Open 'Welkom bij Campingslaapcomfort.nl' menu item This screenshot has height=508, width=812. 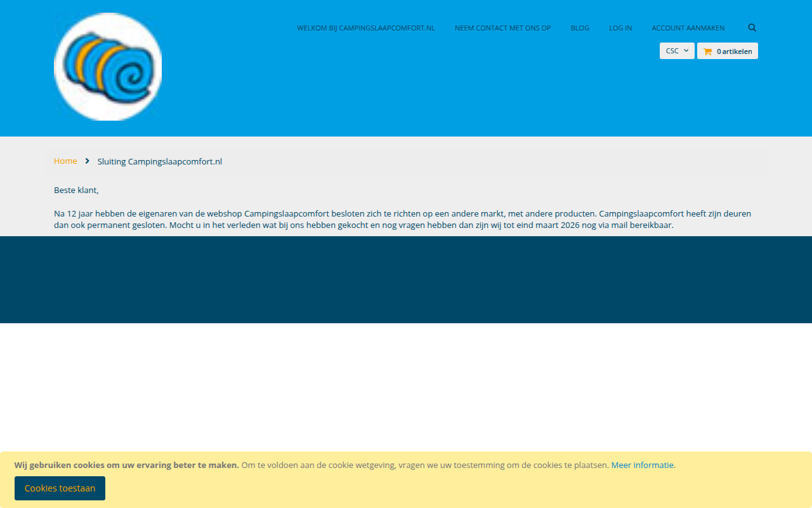(366, 28)
